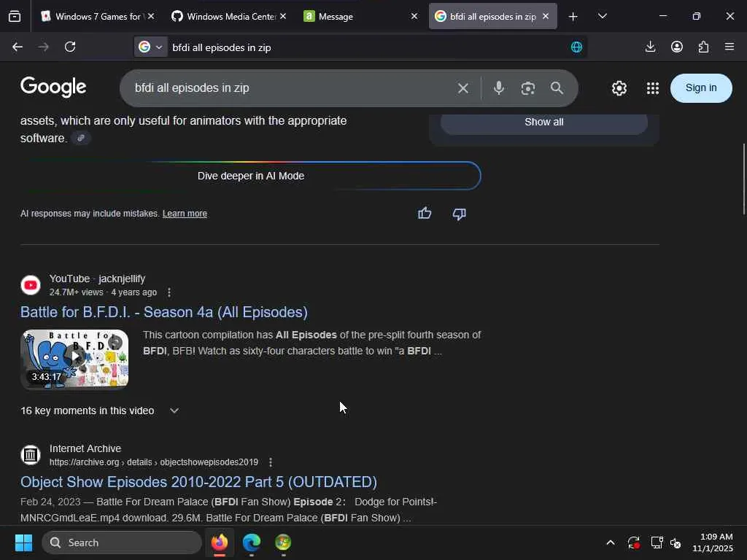
Task: Play the Battle for B.F.D.I. video thumbnail
Action: point(74,359)
